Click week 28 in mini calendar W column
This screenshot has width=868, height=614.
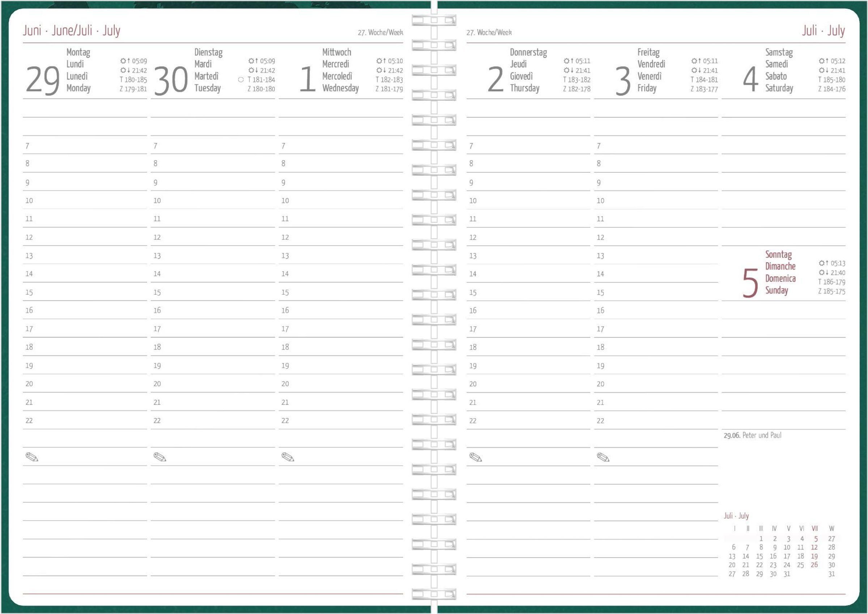point(831,547)
